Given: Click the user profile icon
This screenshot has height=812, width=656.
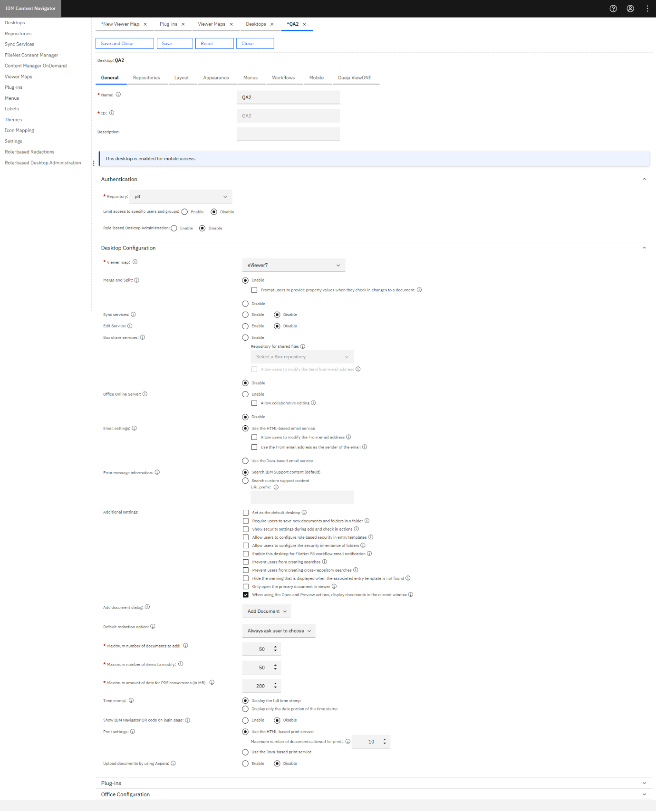Looking at the screenshot, I should click(x=630, y=9).
